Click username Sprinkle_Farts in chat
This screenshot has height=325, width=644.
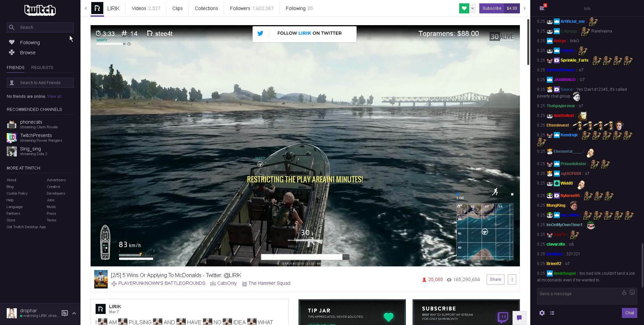click(574, 60)
